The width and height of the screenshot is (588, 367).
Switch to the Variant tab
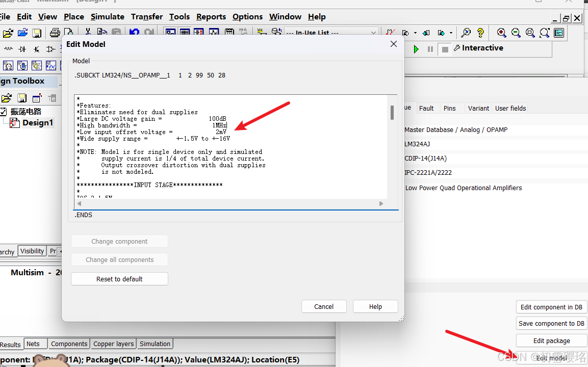(x=478, y=109)
